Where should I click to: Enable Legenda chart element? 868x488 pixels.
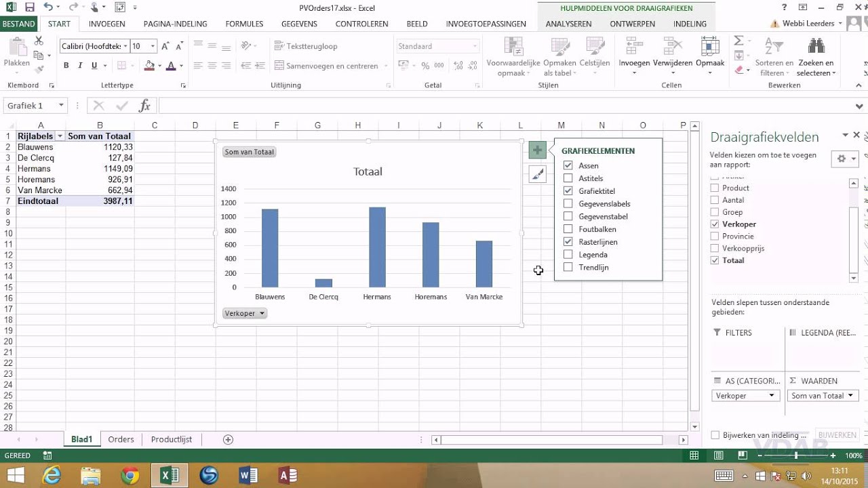(568, 255)
